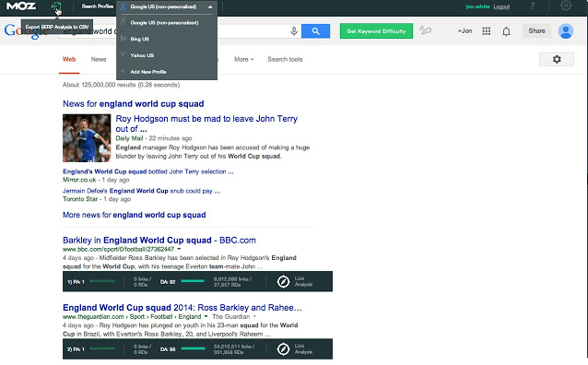Open the MozBar help question mark
Image resolution: width=588 pixels, height=365 pixels.
point(533,6)
